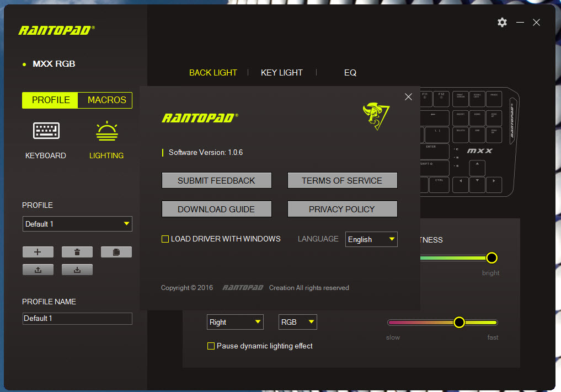Duplicate profile with copy icon
The width and height of the screenshot is (561, 392).
click(x=116, y=252)
